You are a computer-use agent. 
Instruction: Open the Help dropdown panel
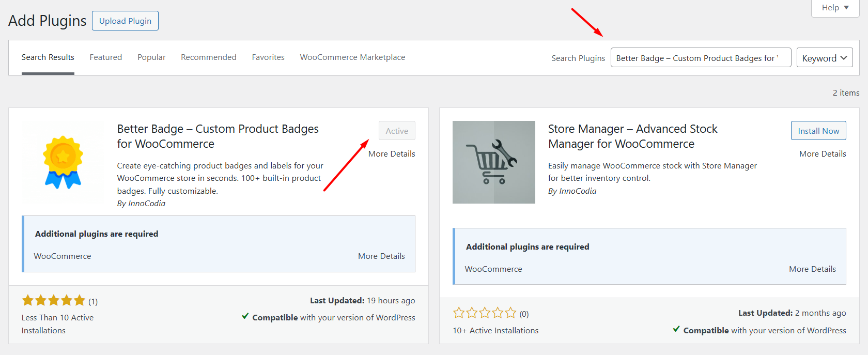[x=834, y=8]
